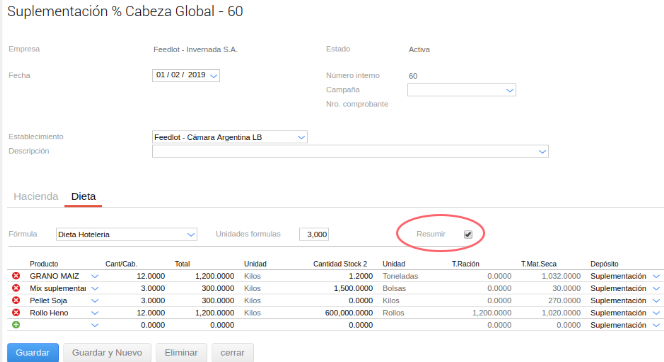This screenshot has width=664, height=362.
Task: Click the Toneladas unit cell
Action: [400, 276]
